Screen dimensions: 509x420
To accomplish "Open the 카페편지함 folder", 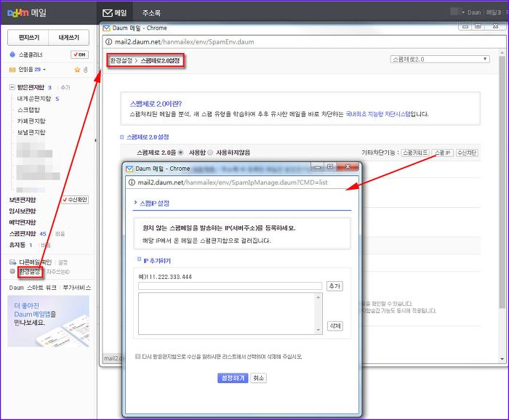I will [x=31, y=121].
